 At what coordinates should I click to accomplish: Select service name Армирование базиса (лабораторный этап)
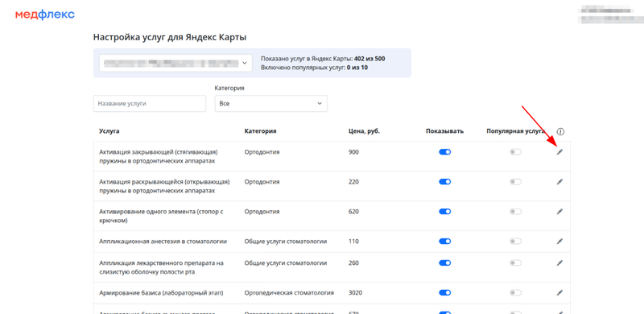(x=161, y=292)
